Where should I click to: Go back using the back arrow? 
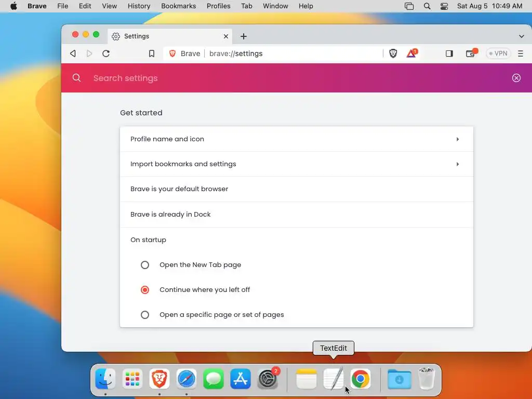coord(73,54)
